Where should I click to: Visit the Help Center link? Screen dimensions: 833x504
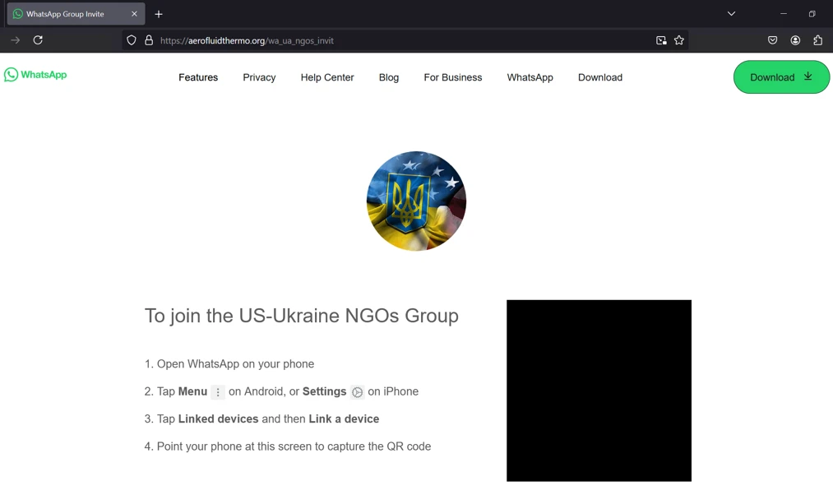pos(326,77)
